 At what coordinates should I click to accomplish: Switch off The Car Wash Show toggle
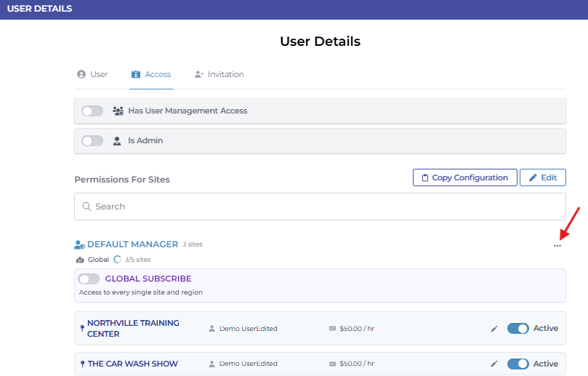point(517,364)
